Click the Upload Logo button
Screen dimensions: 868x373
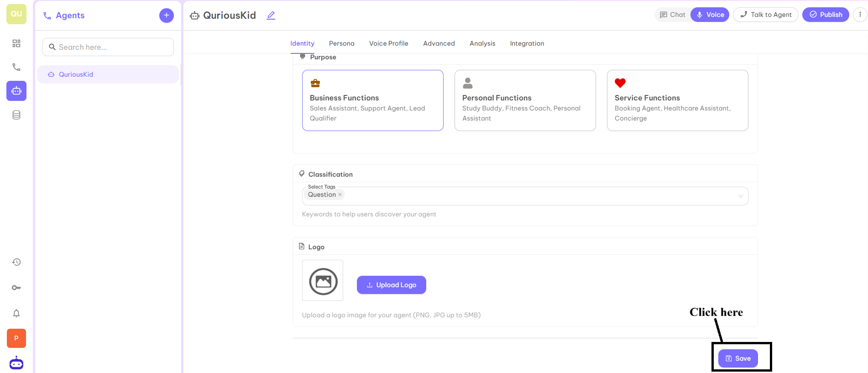point(392,285)
